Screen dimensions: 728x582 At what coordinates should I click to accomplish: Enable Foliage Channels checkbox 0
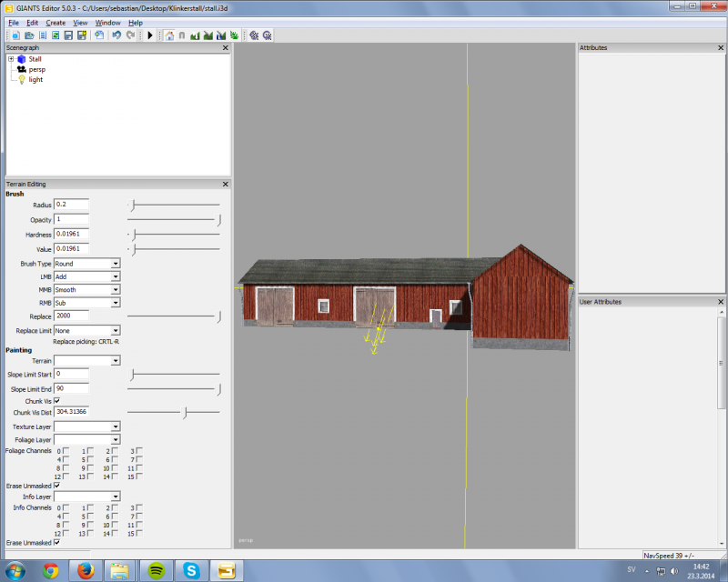click(66, 451)
